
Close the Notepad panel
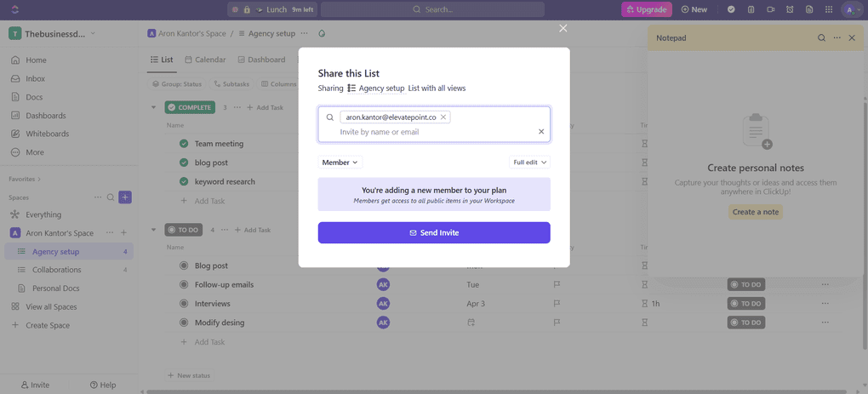point(852,37)
